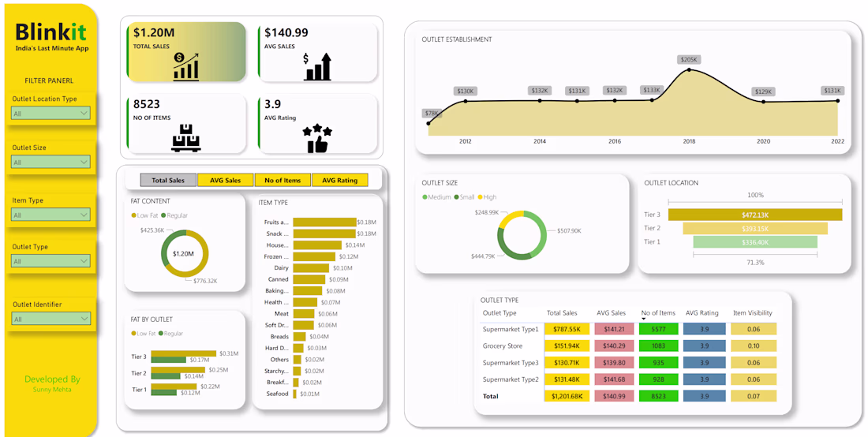Select the Grocery Store row label
This screenshot has width=868, height=437.
(x=503, y=345)
